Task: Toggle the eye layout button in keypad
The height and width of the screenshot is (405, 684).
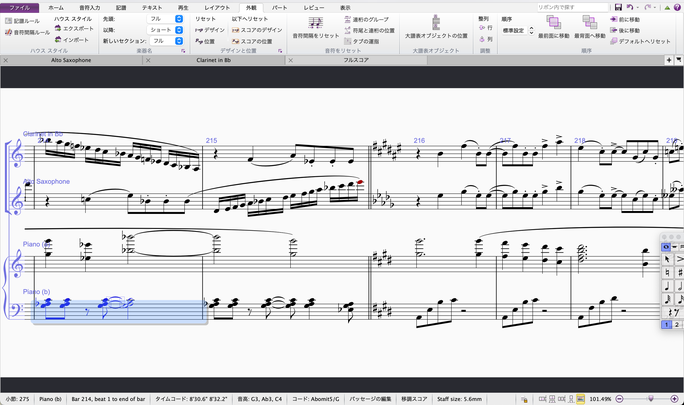Action: tap(666, 247)
